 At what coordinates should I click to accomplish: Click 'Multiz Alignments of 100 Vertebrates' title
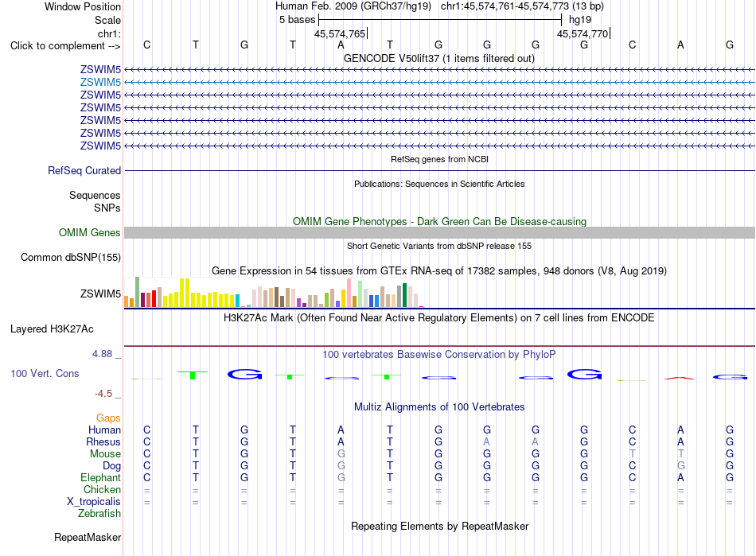(439, 406)
